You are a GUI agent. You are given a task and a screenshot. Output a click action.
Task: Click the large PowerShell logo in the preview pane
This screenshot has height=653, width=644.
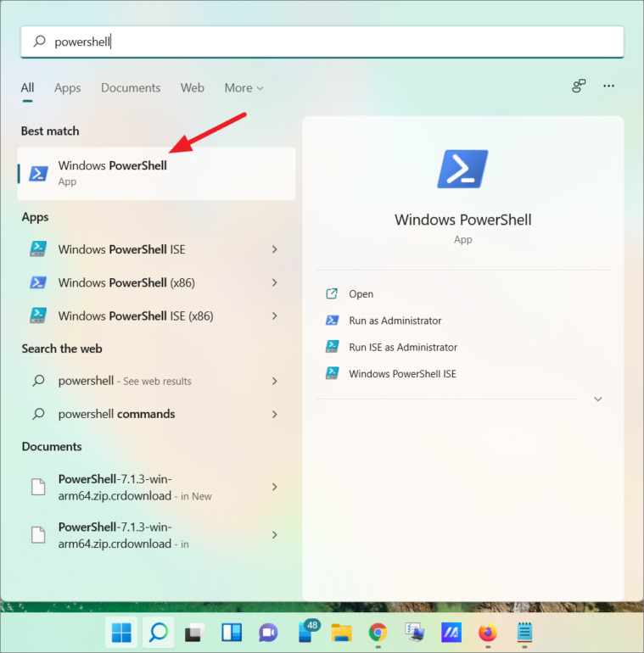[x=462, y=169]
